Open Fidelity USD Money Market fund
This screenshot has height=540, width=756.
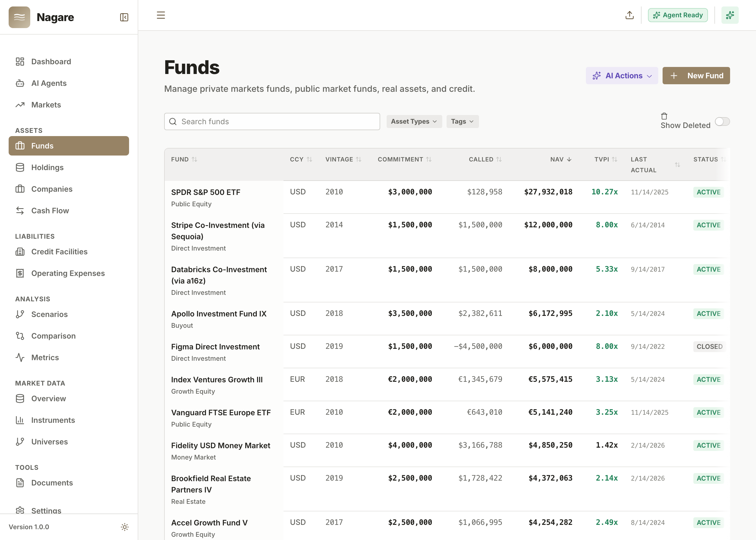pyautogui.click(x=220, y=445)
